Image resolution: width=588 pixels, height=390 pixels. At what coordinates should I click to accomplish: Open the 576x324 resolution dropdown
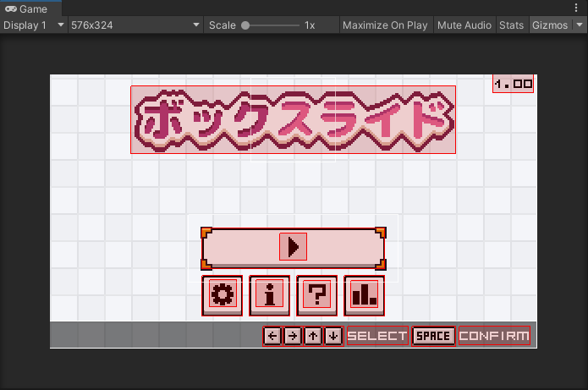tap(135, 25)
